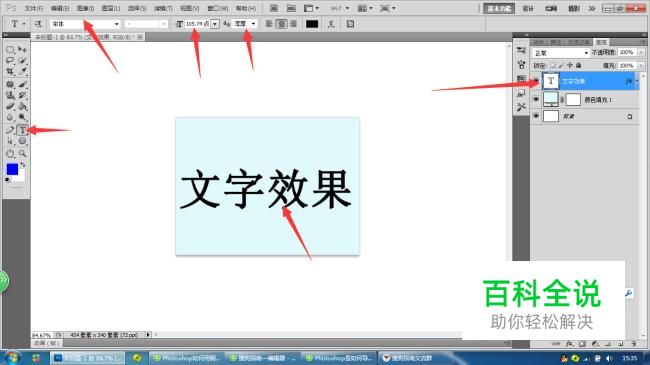The image size is (650, 365).
Task: Select the Move tool
Action: coord(22,50)
